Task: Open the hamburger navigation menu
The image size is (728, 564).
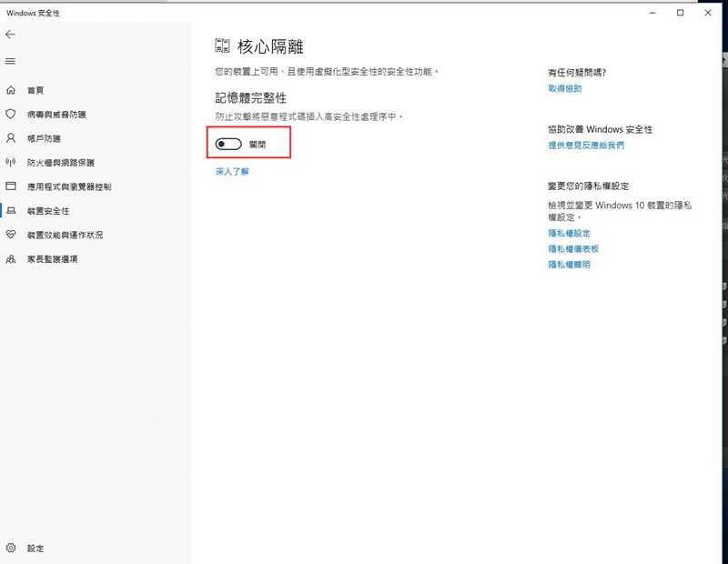Action: click(x=10, y=61)
